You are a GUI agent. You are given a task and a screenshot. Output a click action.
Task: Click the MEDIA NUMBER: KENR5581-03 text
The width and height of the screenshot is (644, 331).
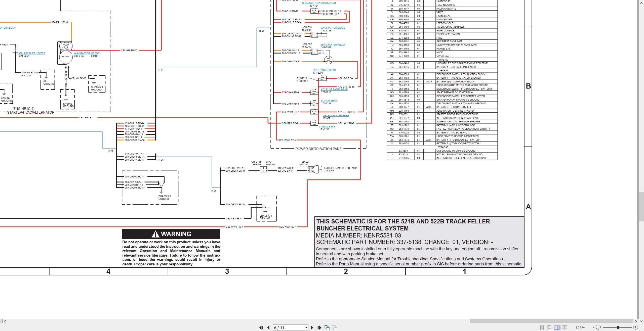[358, 235]
